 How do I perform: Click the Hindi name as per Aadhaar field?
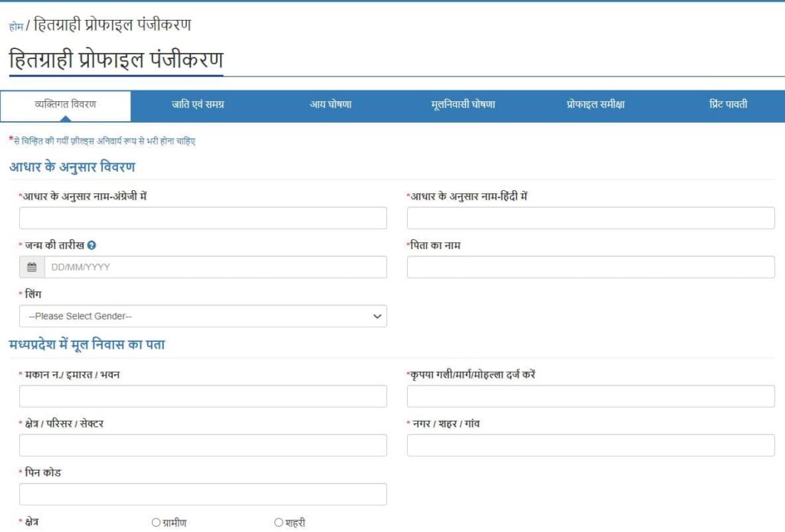pos(590,218)
